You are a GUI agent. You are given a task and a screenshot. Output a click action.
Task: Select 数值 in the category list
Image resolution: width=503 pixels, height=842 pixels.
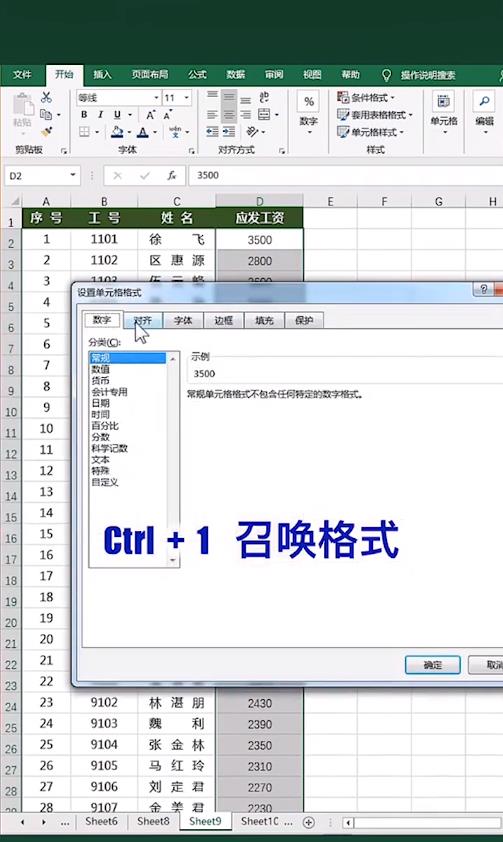[x=100, y=369]
